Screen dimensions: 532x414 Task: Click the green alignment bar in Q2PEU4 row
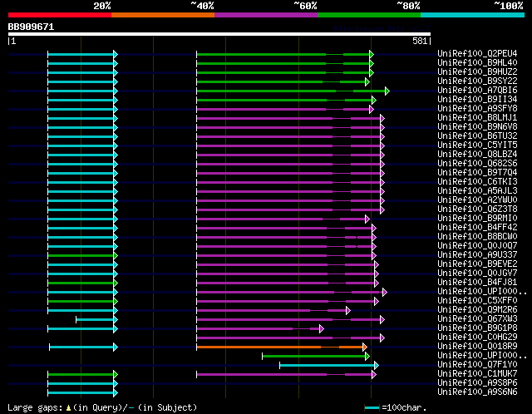285,54
